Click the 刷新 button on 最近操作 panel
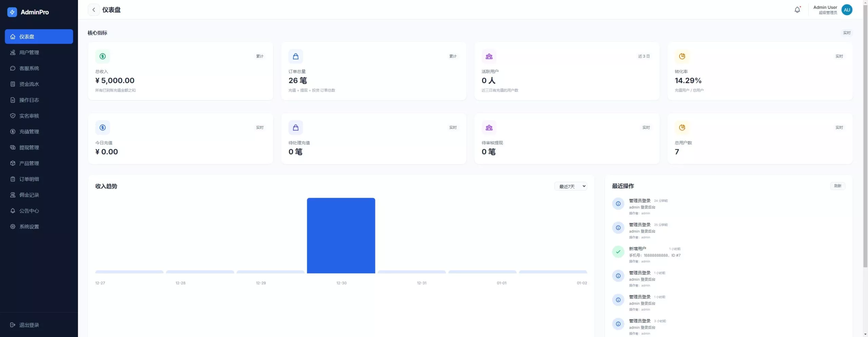The width and height of the screenshot is (868, 337). pyautogui.click(x=837, y=186)
